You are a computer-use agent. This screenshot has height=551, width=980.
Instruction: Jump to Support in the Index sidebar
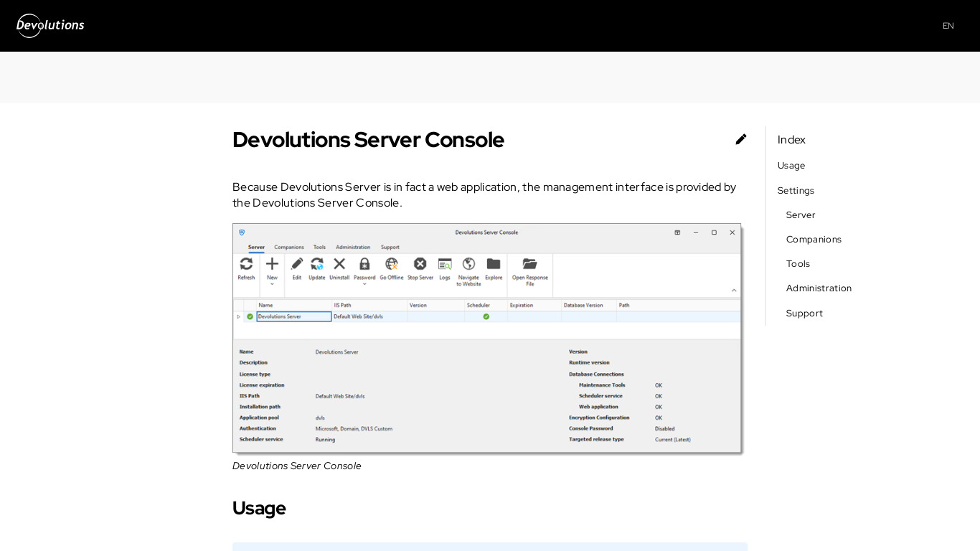click(x=804, y=314)
